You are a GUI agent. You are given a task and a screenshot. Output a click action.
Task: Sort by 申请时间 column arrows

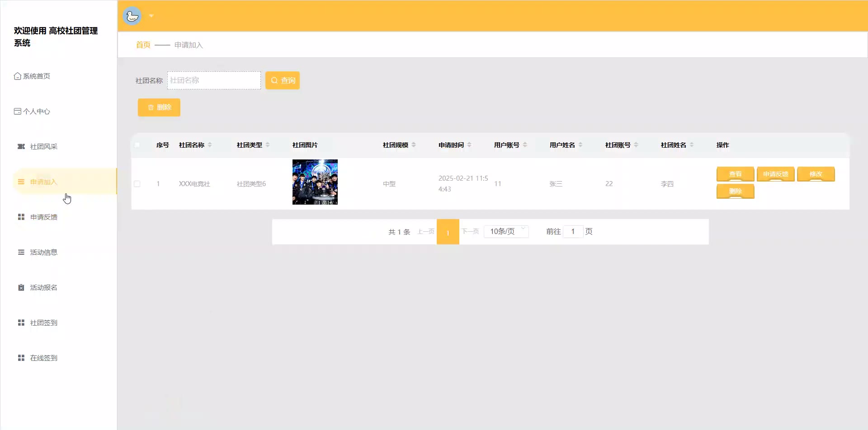[469, 145]
